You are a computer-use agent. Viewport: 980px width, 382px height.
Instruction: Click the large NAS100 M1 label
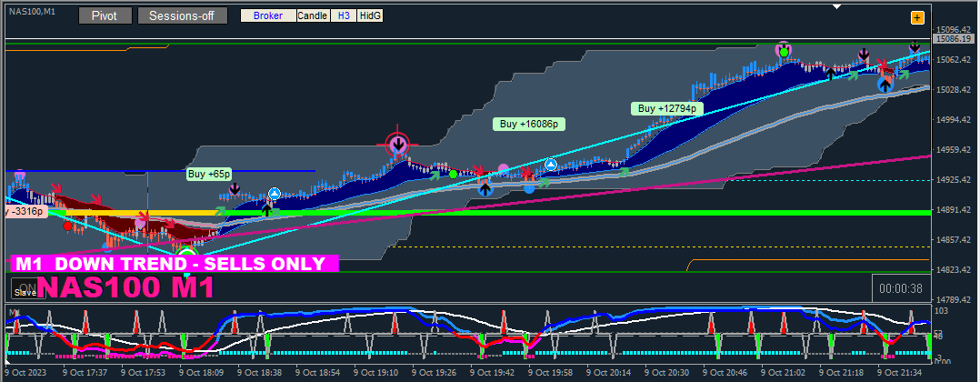point(126,287)
